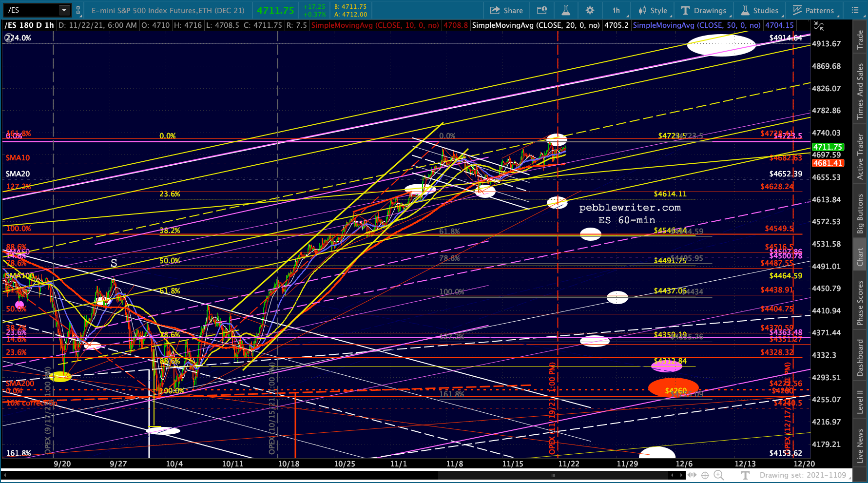This screenshot has width=868, height=483.
Task: Click the symbol link clipboard icon
Action: [78, 10]
